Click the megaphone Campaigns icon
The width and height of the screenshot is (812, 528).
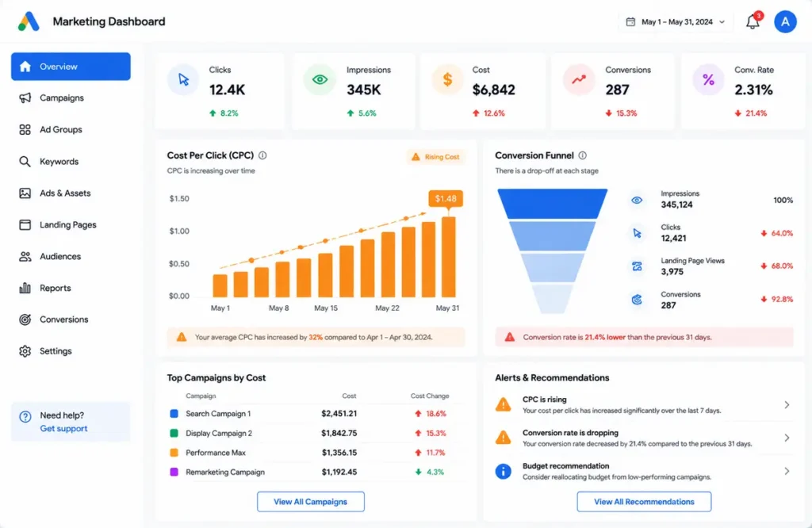[25, 98]
